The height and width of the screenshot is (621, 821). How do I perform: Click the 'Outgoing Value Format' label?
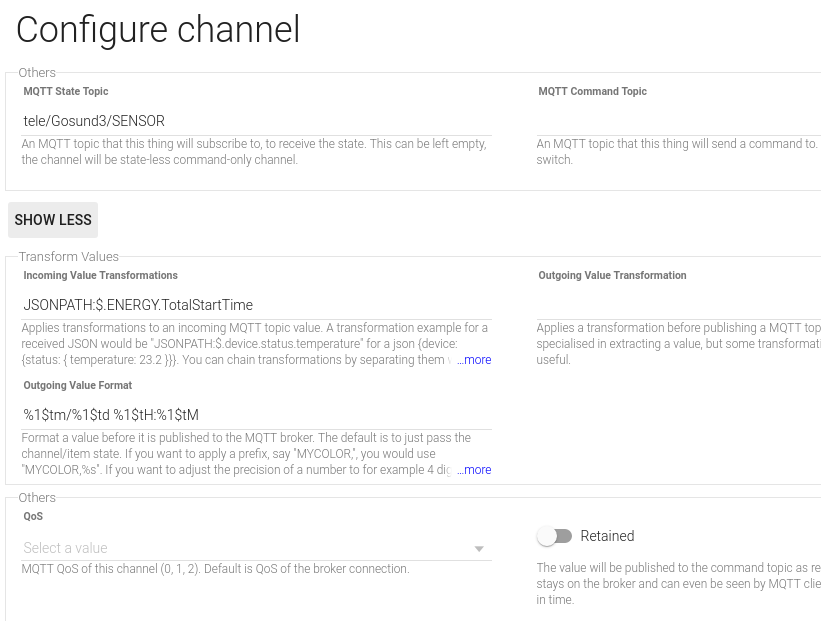tap(78, 386)
